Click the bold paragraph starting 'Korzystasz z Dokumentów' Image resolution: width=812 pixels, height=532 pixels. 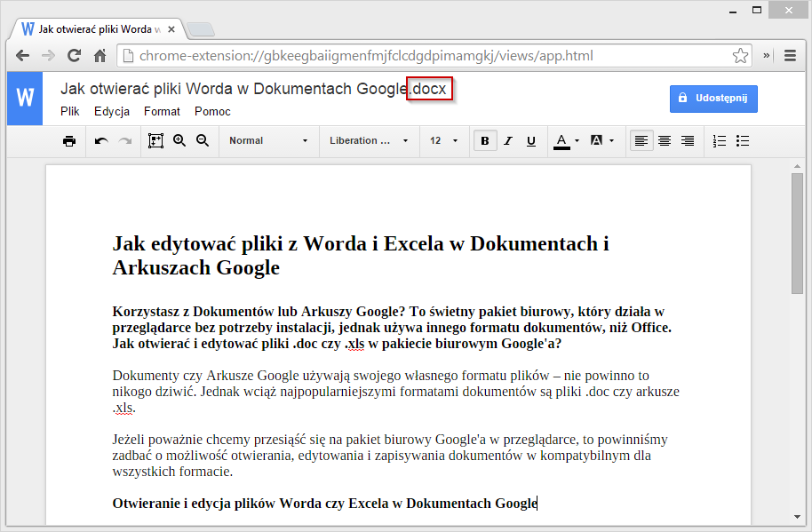pos(392,328)
